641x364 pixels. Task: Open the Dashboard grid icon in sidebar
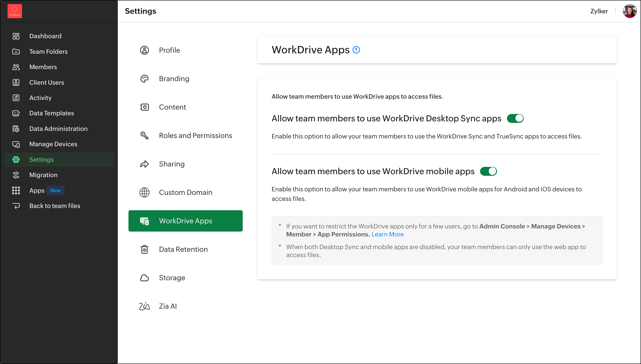click(x=16, y=36)
